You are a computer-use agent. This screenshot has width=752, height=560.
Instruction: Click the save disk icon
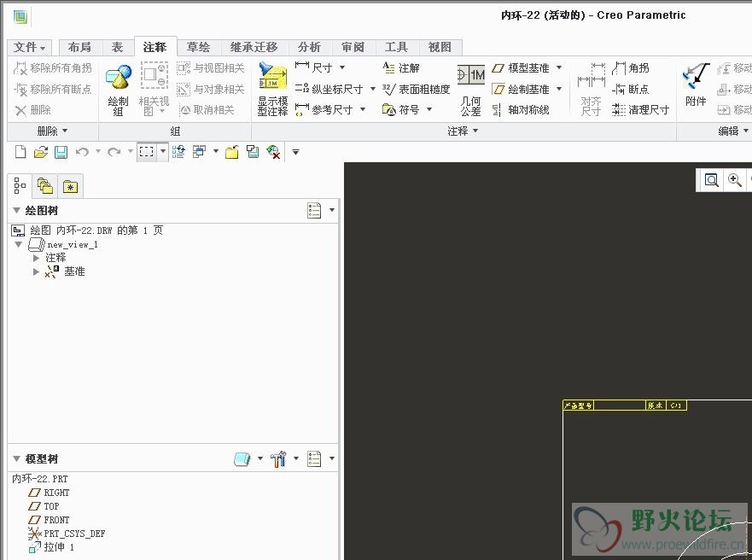click(x=61, y=153)
